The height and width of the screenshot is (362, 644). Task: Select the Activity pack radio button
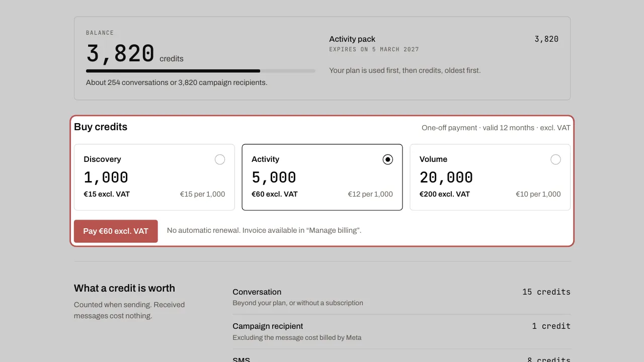pyautogui.click(x=387, y=159)
